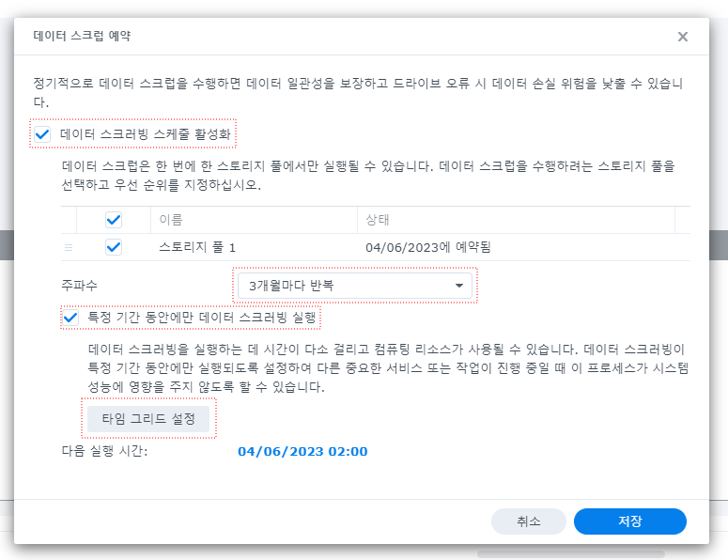This screenshot has width=728, height=560.
Task: Click the dialog title 데이터 스크럽 예약
Action: (x=82, y=36)
